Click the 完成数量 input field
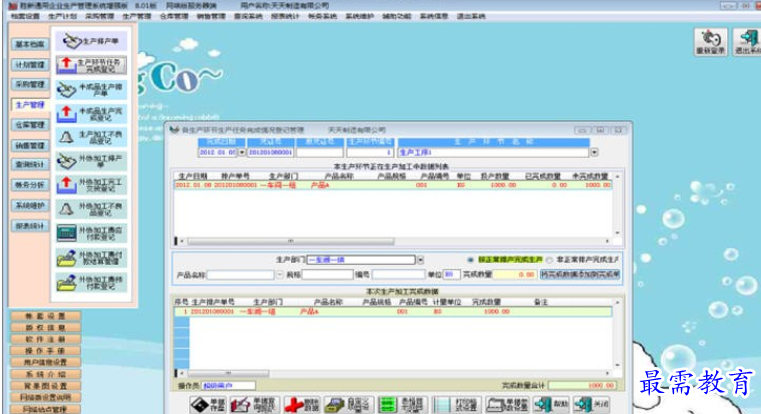761x414 pixels. click(515, 275)
